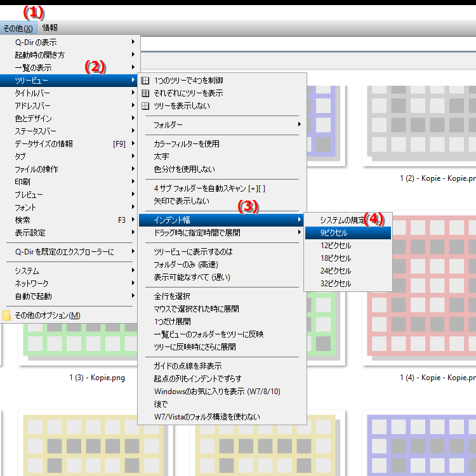Choose 9ピクセル indent width
476x476 pixels.
pyautogui.click(x=348, y=233)
